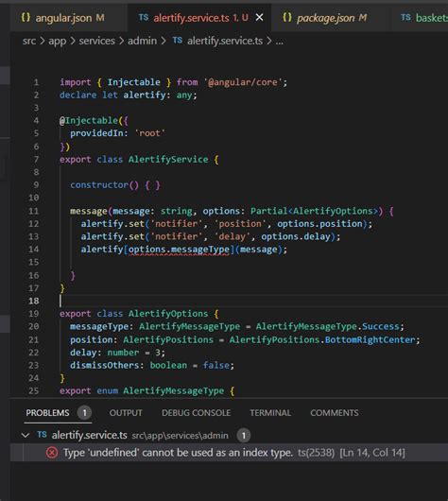Click the TS icon in the breadcrumb

tap(178, 41)
